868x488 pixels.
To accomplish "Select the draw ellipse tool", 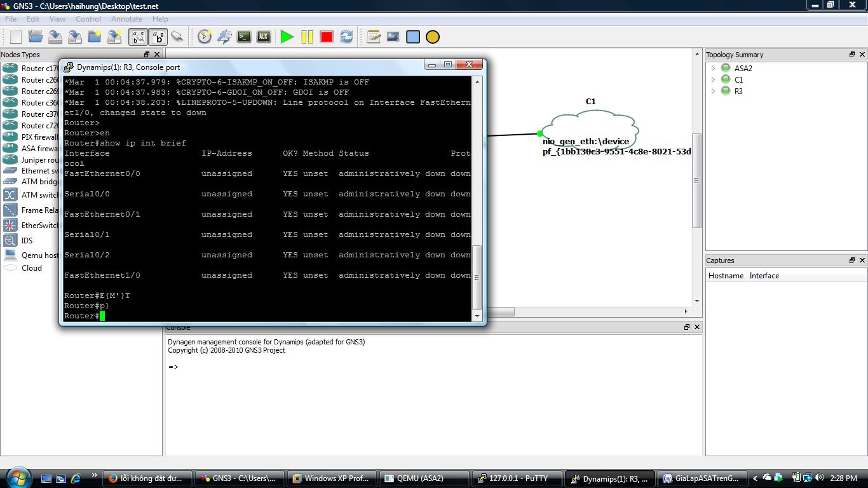I will click(433, 37).
